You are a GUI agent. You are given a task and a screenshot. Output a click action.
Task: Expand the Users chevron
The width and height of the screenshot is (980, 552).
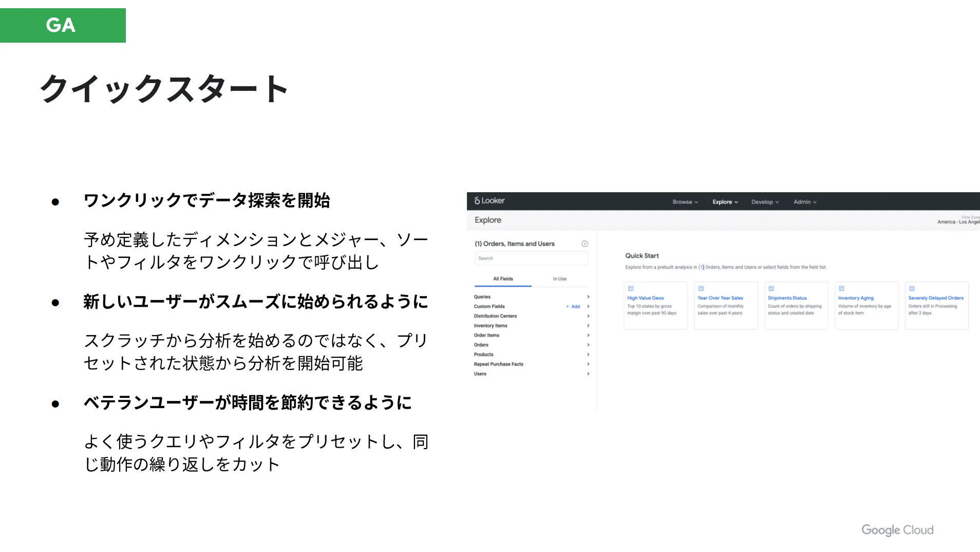click(x=588, y=374)
